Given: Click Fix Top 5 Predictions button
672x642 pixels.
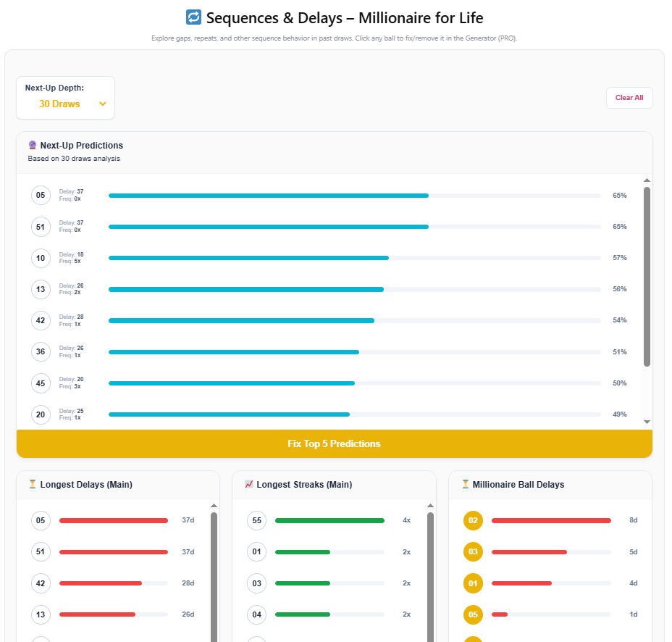Looking at the screenshot, I should [334, 443].
